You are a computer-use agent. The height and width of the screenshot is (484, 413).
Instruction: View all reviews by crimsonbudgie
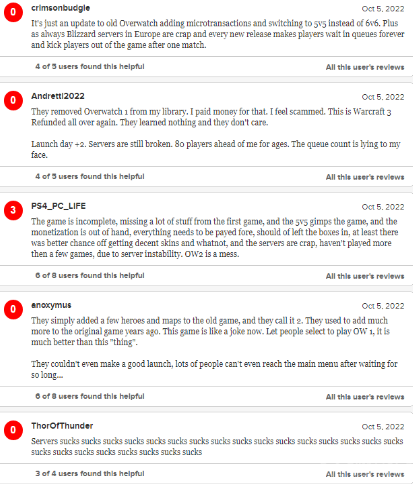pos(365,67)
